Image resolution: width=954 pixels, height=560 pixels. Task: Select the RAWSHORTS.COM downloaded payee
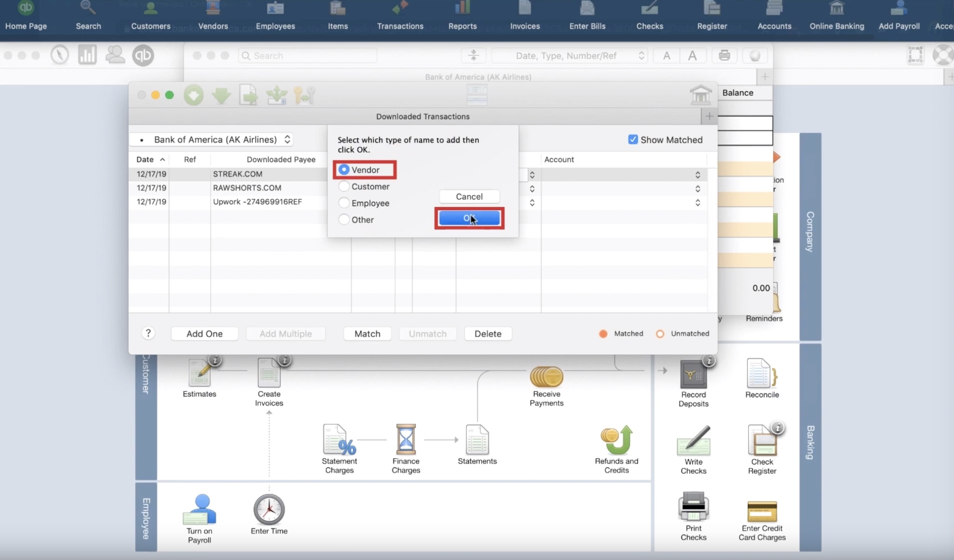click(x=247, y=188)
